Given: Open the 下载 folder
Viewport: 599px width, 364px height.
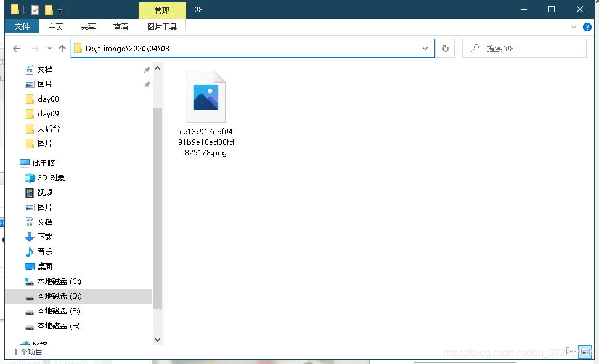Looking at the screenshot, I should [x=45, y=237].
